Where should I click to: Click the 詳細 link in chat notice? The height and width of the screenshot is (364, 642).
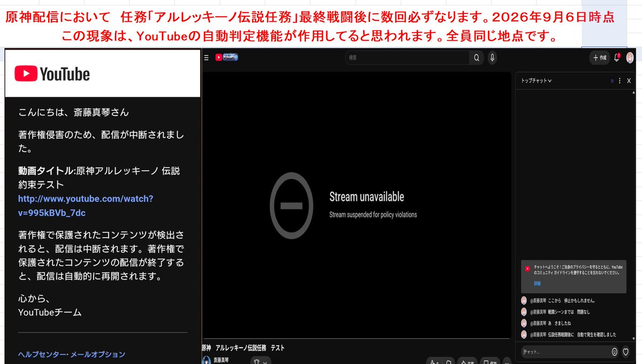[x=537, y=283]
